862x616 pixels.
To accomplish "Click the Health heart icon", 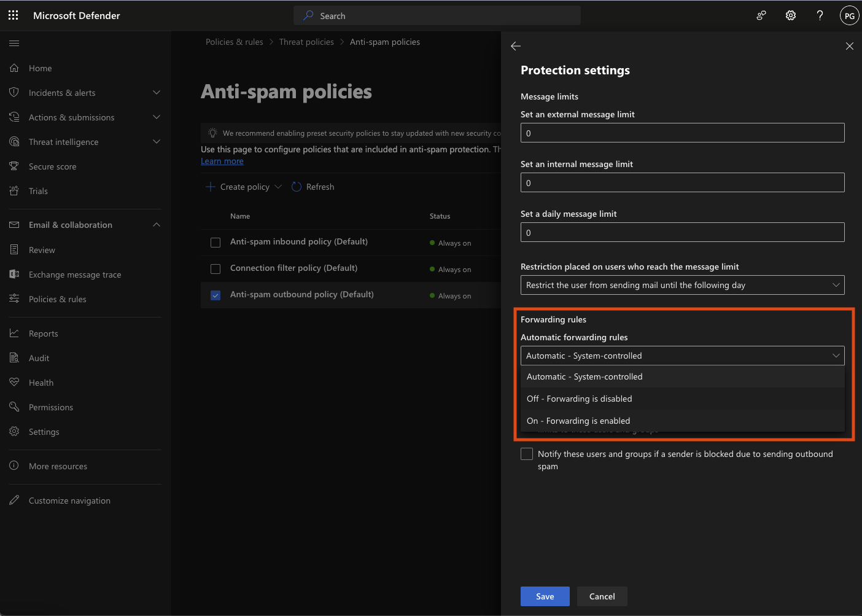I will (x=14, y=383).
